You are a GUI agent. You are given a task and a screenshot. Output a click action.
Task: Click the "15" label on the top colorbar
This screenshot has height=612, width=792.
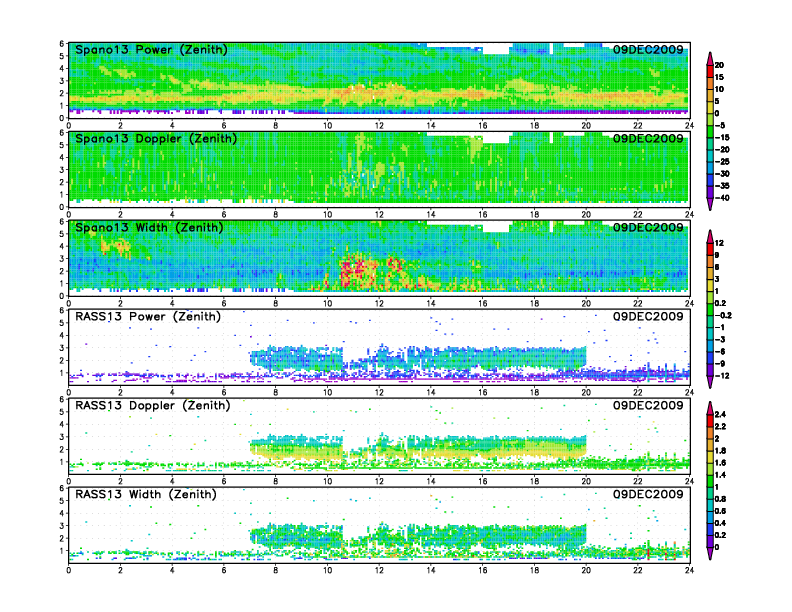pyautogui.click(x=719, y=77)
